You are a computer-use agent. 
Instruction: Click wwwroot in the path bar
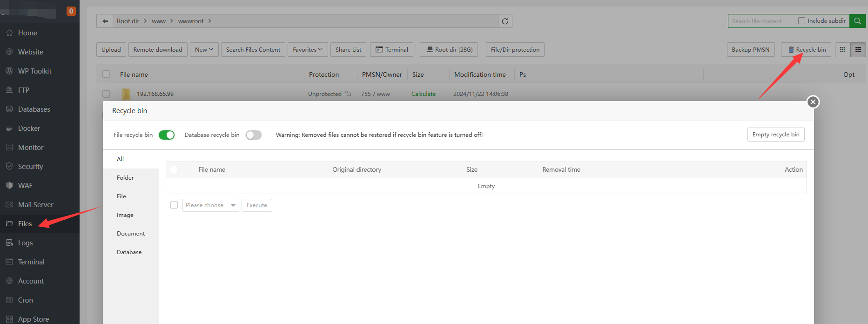(x=191, y=21)
